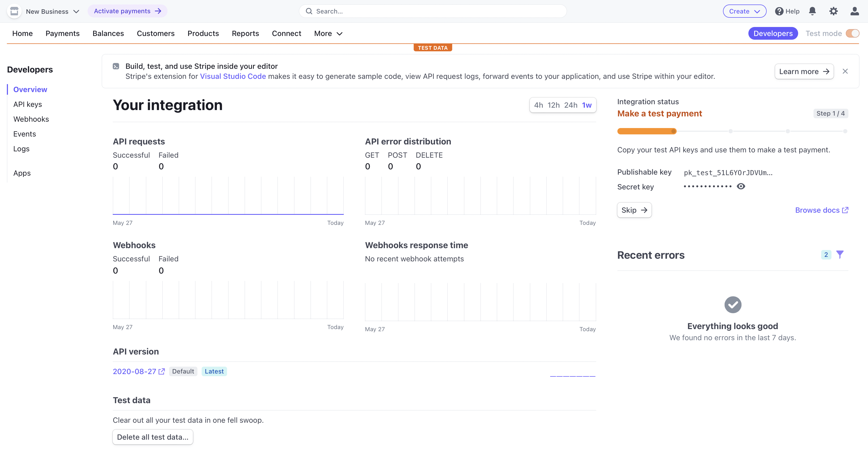Select the 1w time range
Screen dimensions: 868x464
587,105
